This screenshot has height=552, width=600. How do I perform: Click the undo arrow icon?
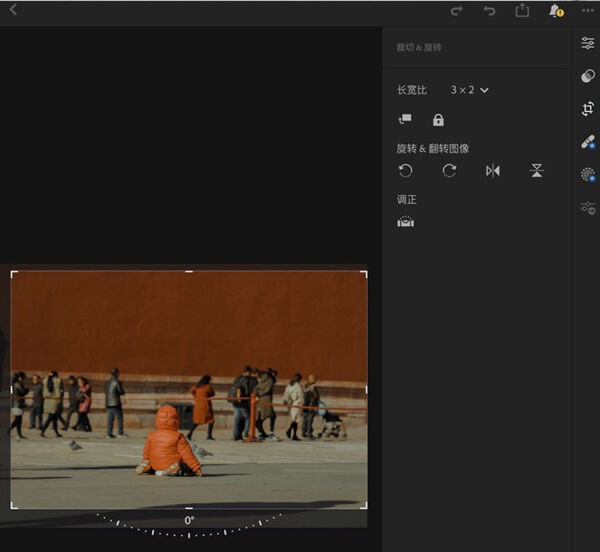(489, 11)
